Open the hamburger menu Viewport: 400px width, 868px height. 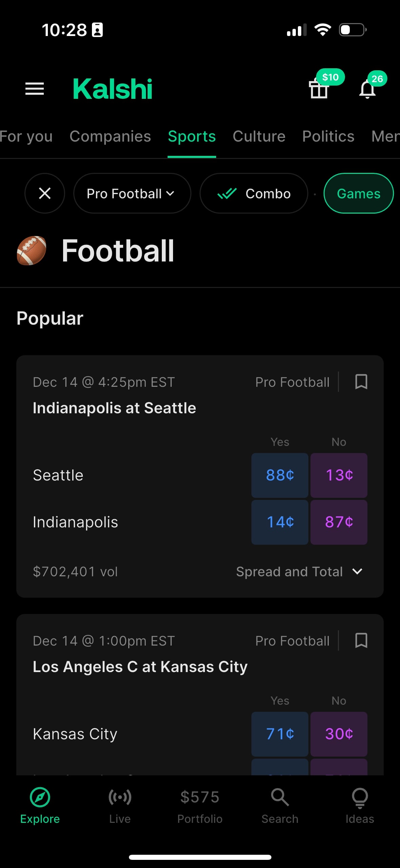35,89
